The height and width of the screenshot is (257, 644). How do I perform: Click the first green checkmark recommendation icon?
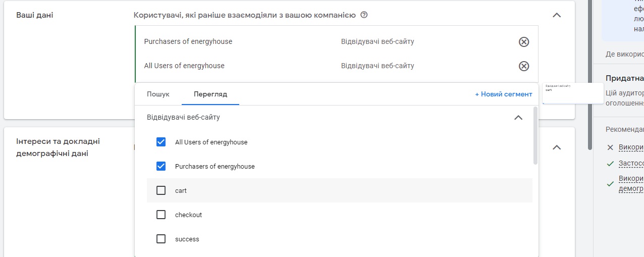tap(610, 164)
